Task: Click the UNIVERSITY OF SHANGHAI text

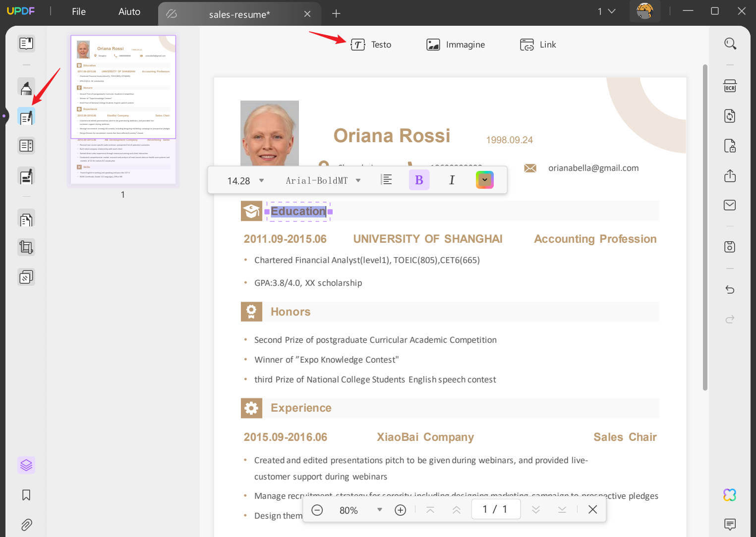Action: tap(428, 239)
